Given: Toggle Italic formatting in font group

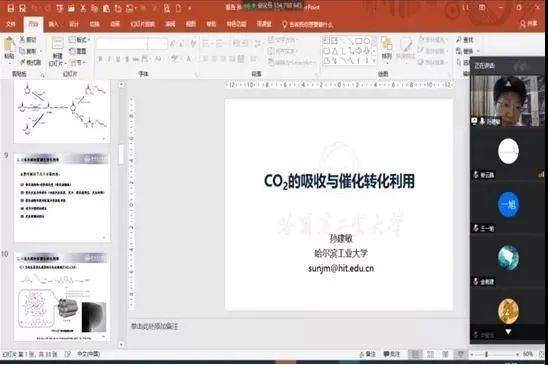Looking at the screenshot, I should (109, 59).
